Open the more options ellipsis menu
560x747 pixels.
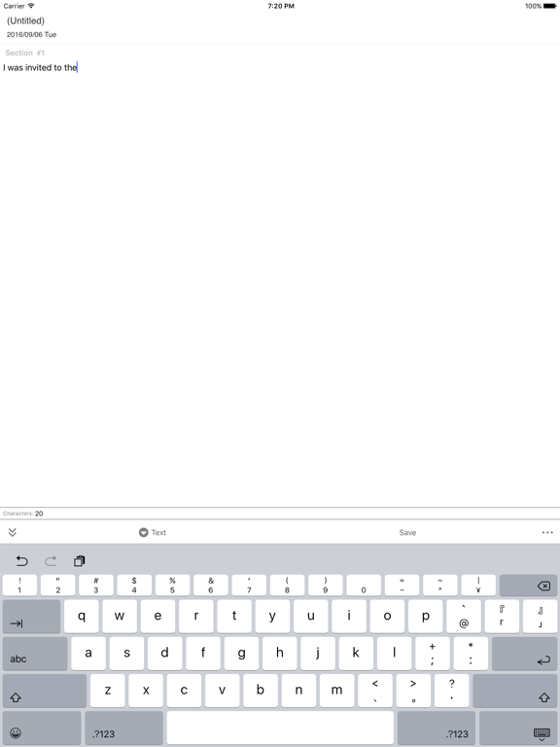click(x=547, y=533)
